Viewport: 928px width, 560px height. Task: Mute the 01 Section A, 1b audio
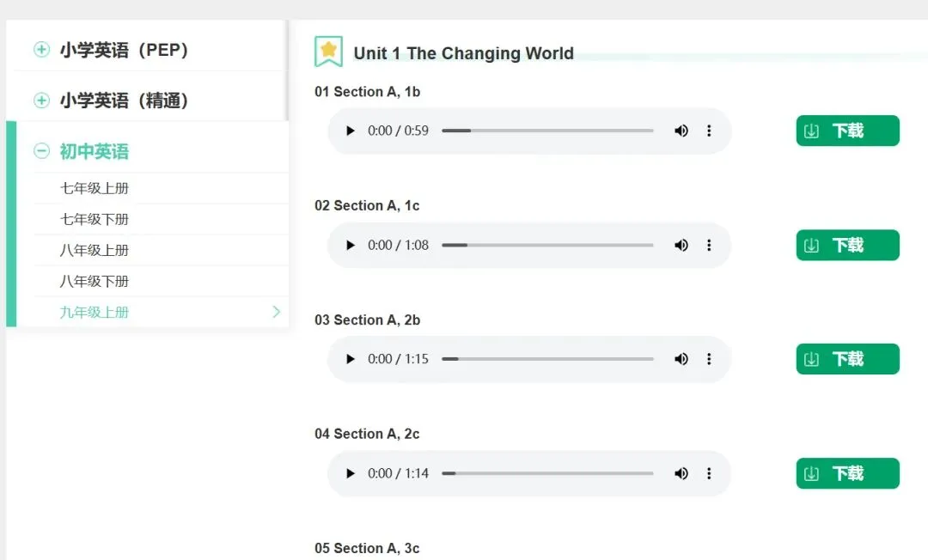[681, 131]
